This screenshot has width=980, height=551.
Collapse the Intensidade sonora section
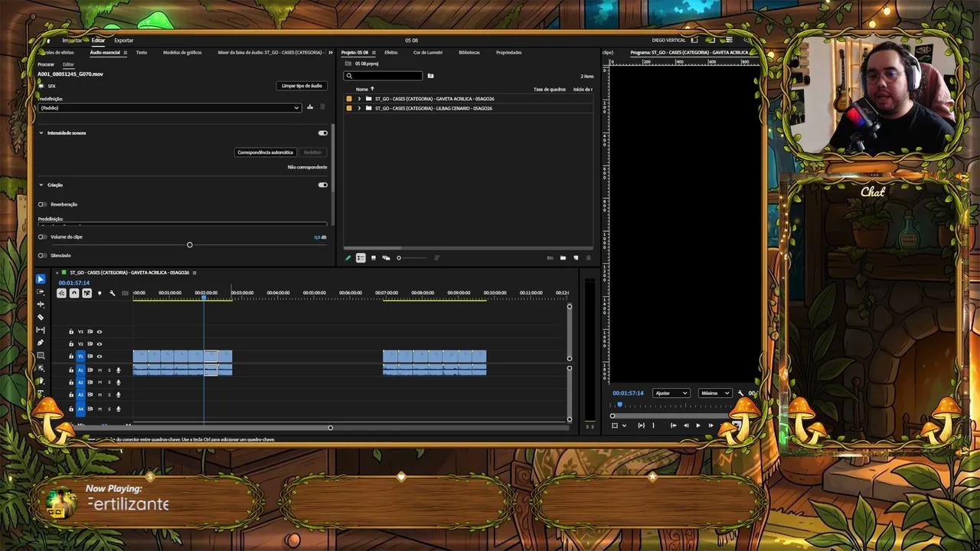41,133
